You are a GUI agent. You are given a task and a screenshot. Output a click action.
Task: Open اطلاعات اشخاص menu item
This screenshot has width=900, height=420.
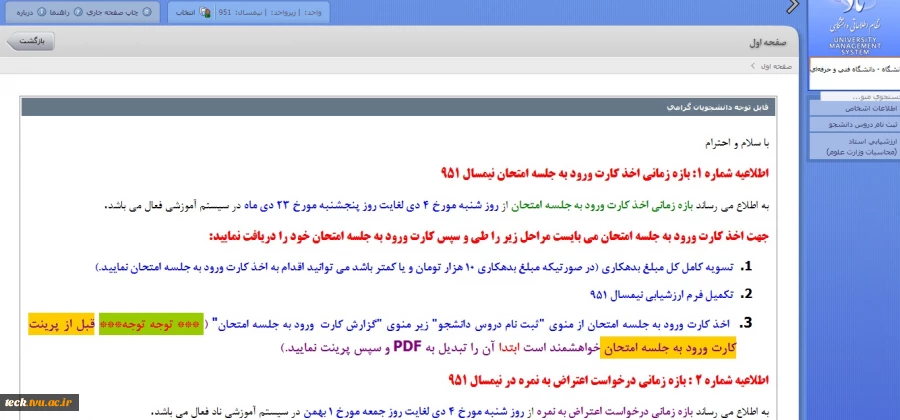pos(854,108)
